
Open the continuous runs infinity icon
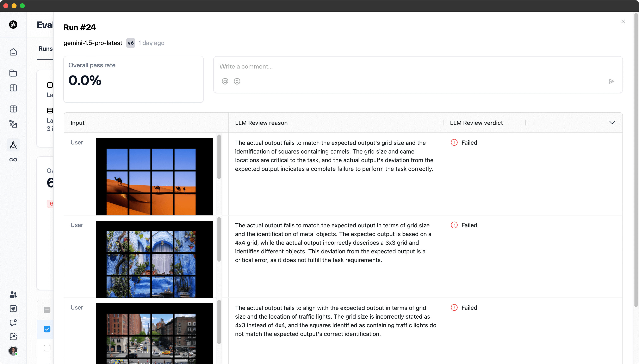pos(13,160)
